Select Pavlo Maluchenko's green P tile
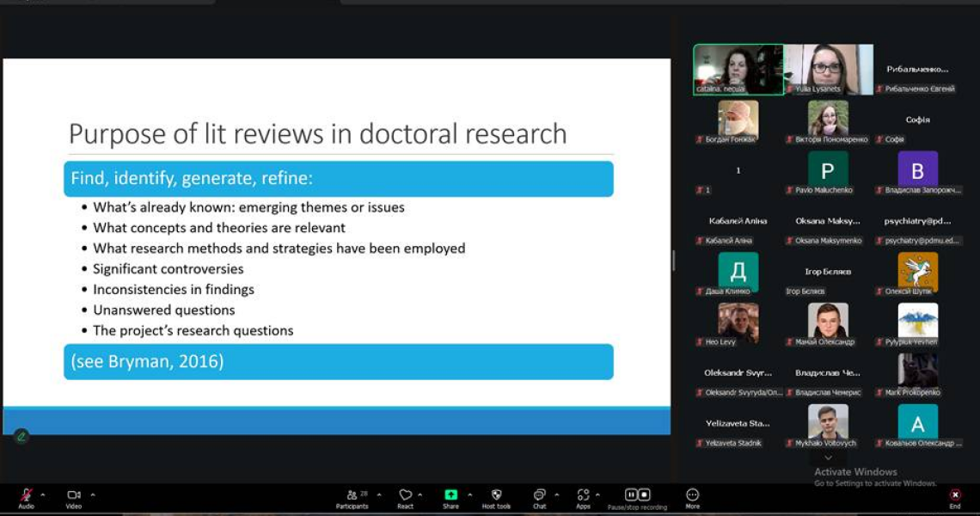The height and width of the screenshot is (516, 980). point(828,170)
